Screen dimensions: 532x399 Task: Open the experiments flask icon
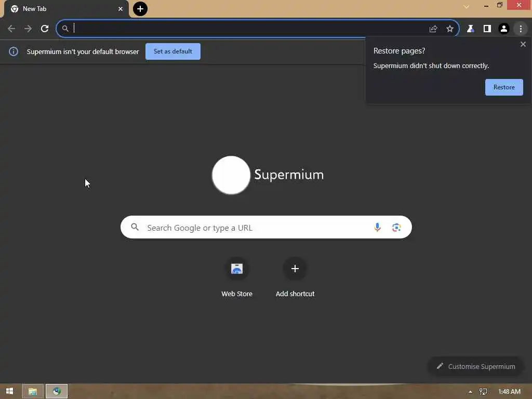(470, 29)
